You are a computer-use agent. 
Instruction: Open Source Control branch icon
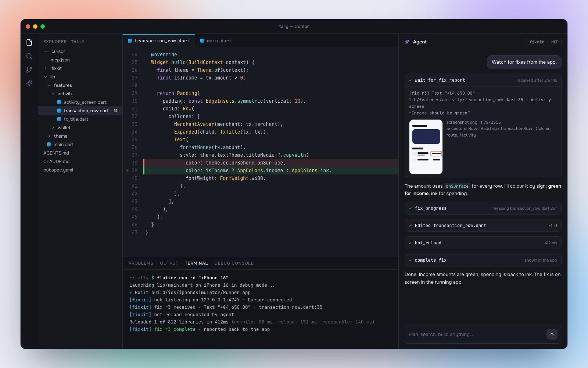[x=29, y=70]
